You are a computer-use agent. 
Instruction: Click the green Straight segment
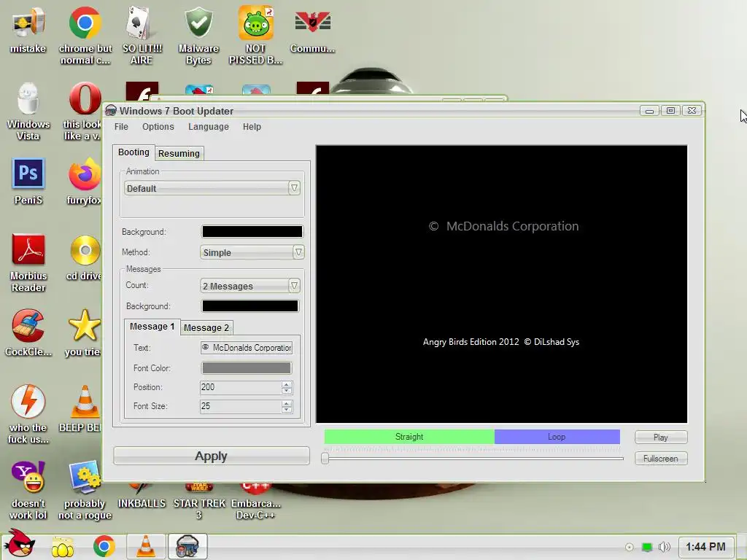click(x=409, y=437)
